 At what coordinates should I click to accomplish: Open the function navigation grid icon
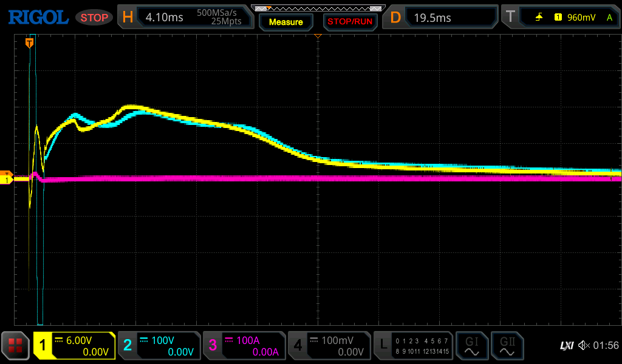15,346
